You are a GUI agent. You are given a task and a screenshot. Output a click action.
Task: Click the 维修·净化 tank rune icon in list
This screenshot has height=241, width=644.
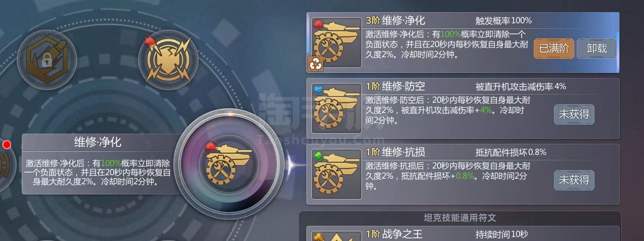(x=336, y=43)
